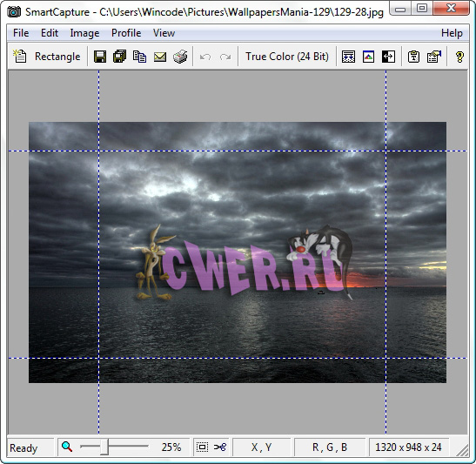
Task: Click the scissors crop icon in the status bar
Action: (x=220, y=447)
